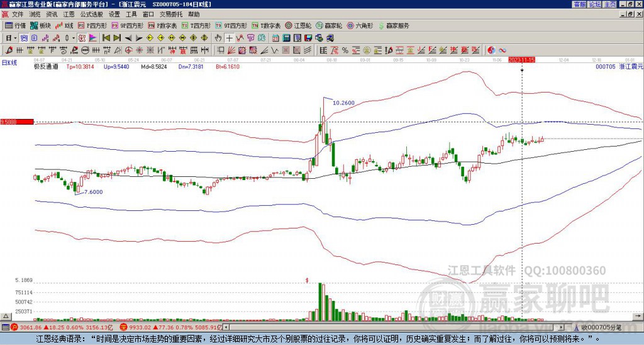Open the 行情 market quotes view
The width and height of the screenshot is (644, 345).
click(x=16, y=25)
